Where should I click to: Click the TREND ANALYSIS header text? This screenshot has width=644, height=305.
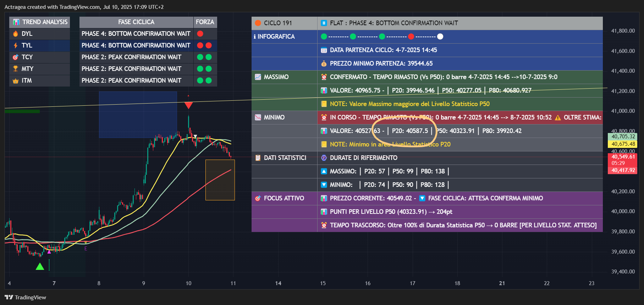coord(45,22)
